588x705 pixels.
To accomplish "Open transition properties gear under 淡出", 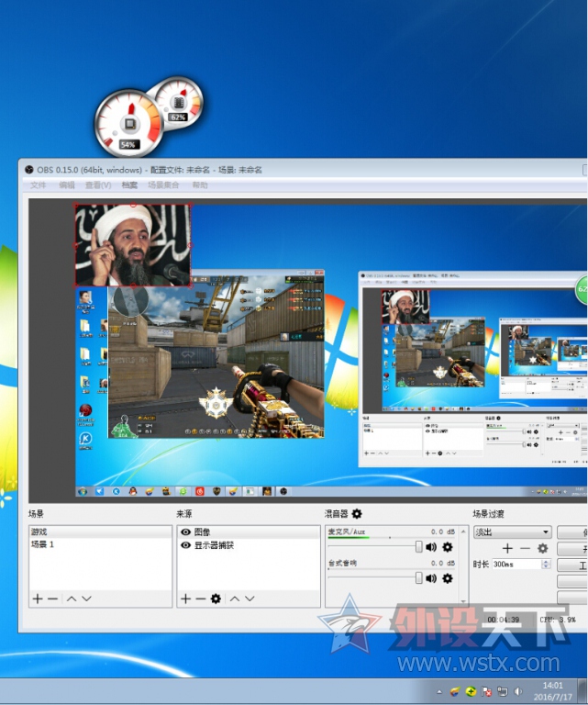I will pyautogui.click(x=543, y=549).
